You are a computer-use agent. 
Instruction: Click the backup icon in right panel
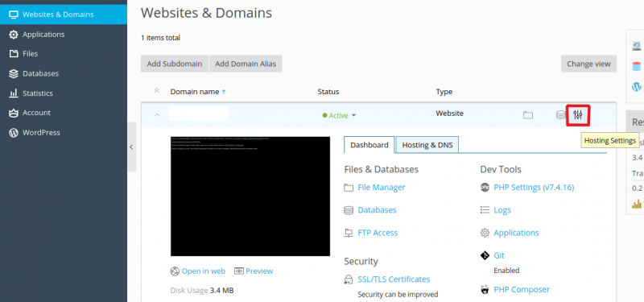coord(636,46)
